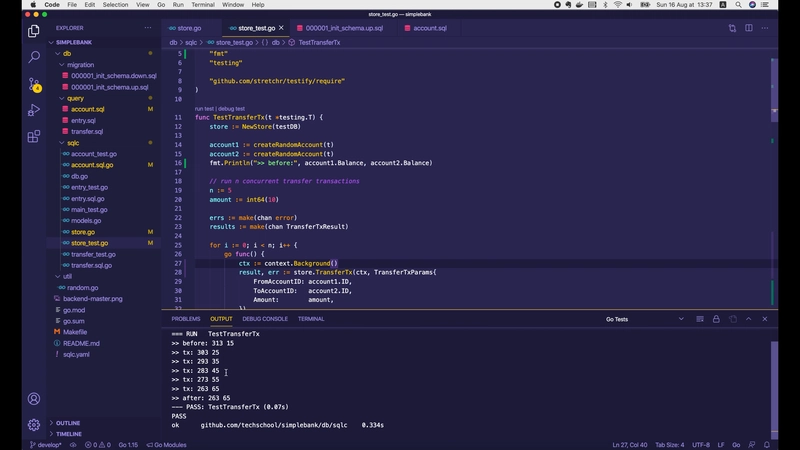The image size is (800, 450).
Task: Open the Extensions view
Action: click(x=33, y=136)
